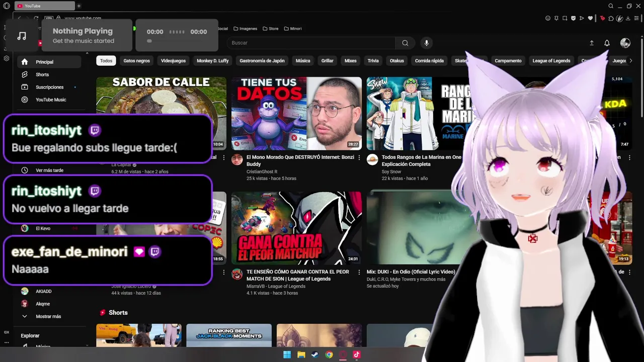644x362 pixels.
Task: Click the Opera send-flow arrow icon
Action: 582,18
